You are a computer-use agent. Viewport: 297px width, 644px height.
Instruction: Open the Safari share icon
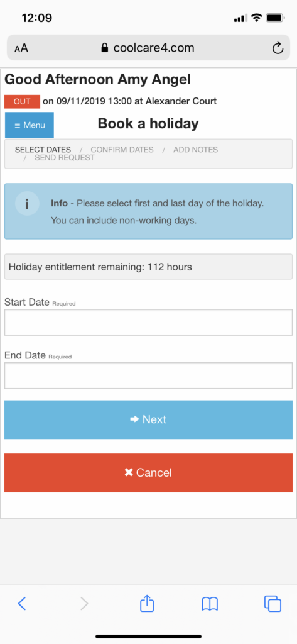147,603
